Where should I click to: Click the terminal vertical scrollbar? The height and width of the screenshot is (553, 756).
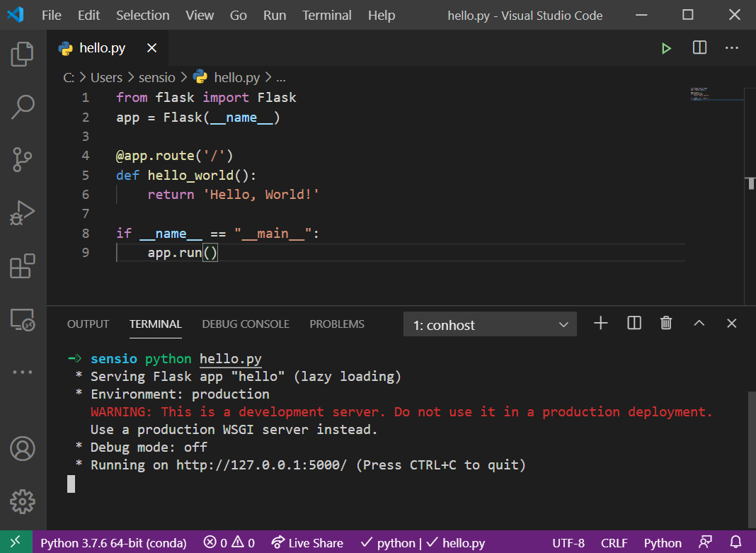752,460
